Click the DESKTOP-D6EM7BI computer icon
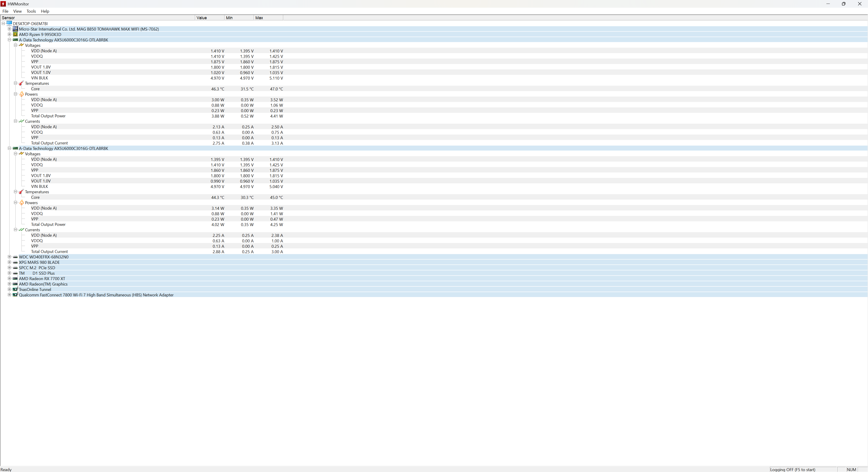The height and width of the screenshot is (472, 868). 9,24
